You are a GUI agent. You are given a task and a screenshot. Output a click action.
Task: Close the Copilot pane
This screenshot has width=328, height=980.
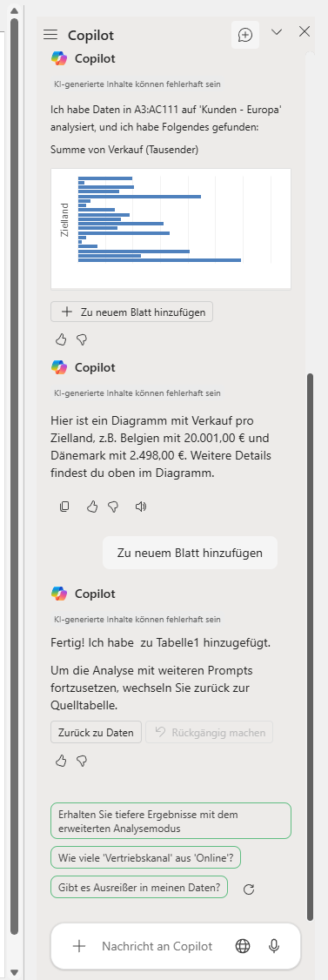(x=305, y=32)
